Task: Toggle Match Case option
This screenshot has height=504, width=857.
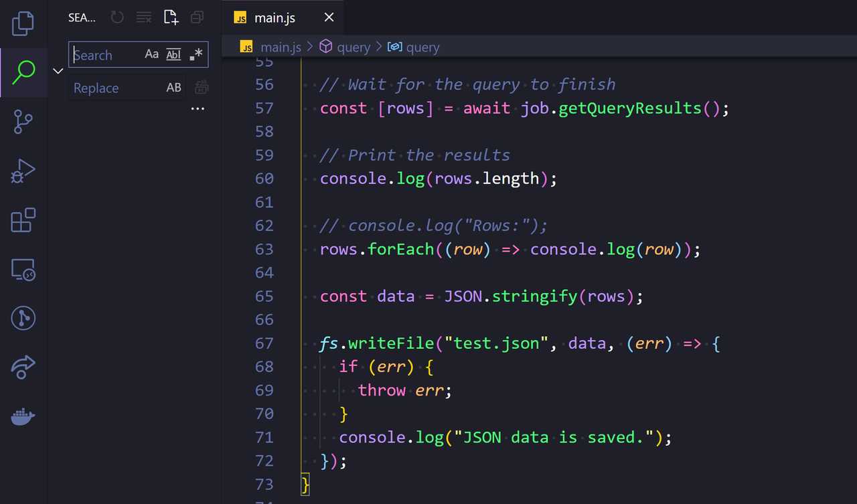Action: (x=152, y=55)
